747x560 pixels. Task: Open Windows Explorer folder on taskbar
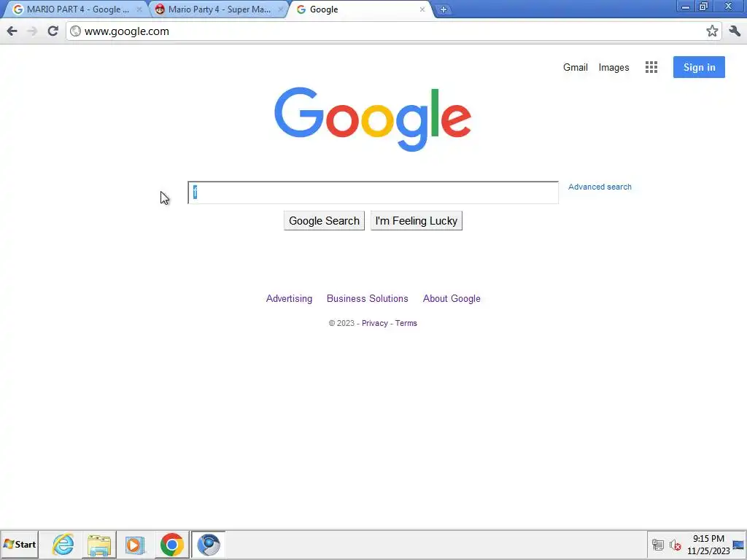pos(99,544)
